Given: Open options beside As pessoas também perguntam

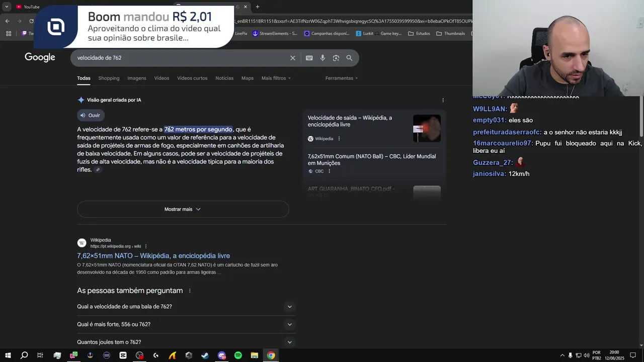Looking at the screenshot, I should [190, 291].
